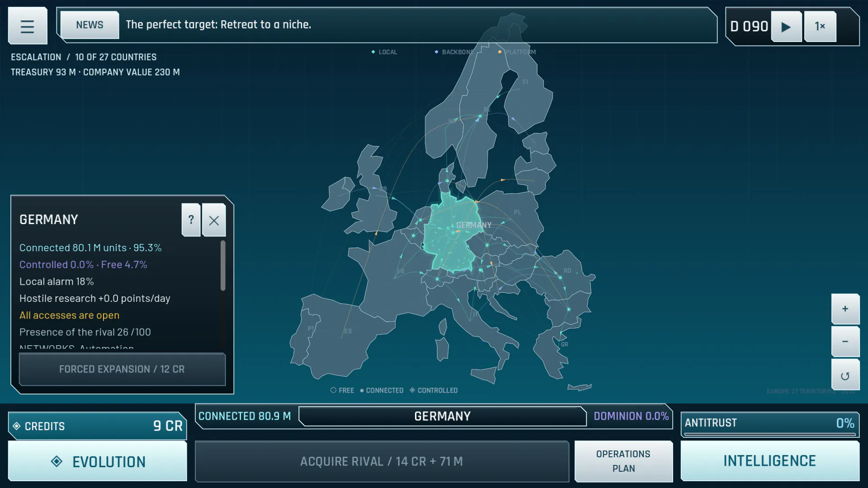Click Treasury 93 M company value line
The width and height of the screenshot is (868, 488).
click(95, 72)
